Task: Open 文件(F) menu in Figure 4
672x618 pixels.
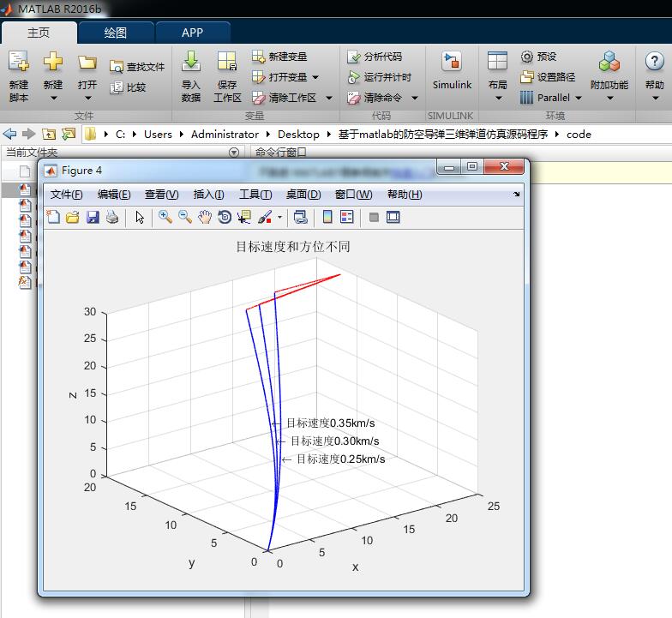Action: [67, 195]
